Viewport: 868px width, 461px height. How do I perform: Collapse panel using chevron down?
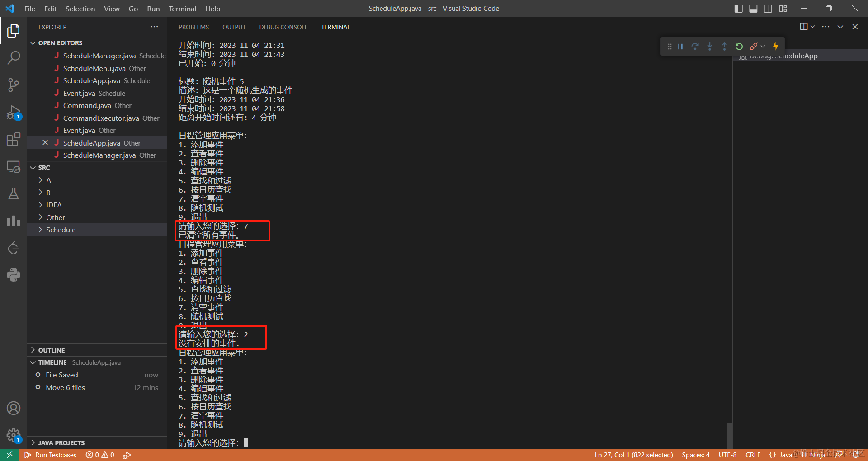click(x=840, y=27)
